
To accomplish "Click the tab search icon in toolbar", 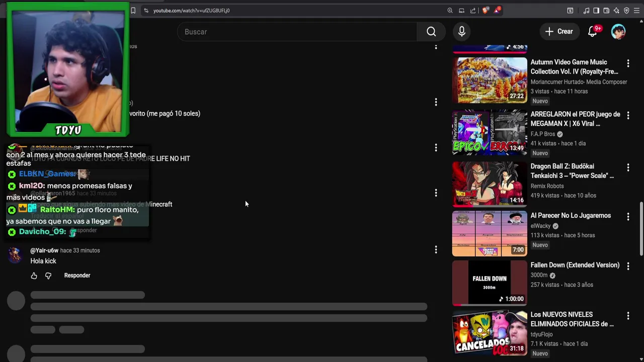I will click(x=570, y=11).
